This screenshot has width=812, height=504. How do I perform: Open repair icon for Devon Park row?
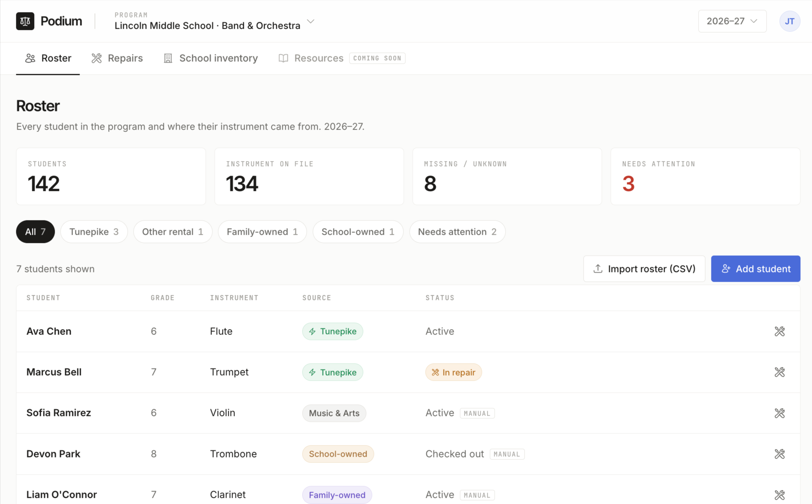pos(779,454)
